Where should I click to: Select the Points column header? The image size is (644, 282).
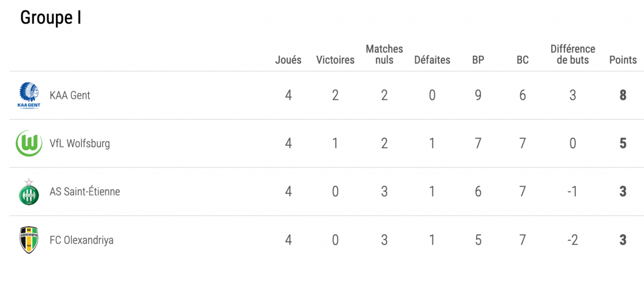[623, 60]
